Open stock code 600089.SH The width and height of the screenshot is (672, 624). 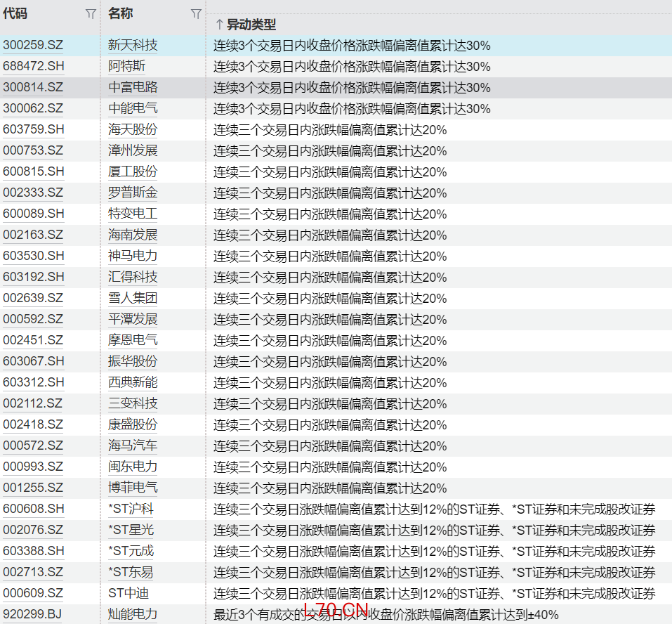(x=33, y=214)
